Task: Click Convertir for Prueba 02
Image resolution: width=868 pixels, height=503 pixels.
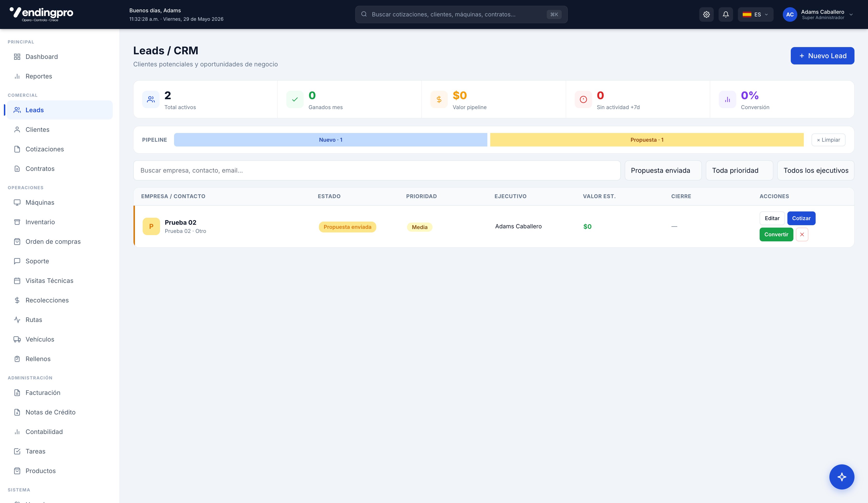Action: [776, 234]
